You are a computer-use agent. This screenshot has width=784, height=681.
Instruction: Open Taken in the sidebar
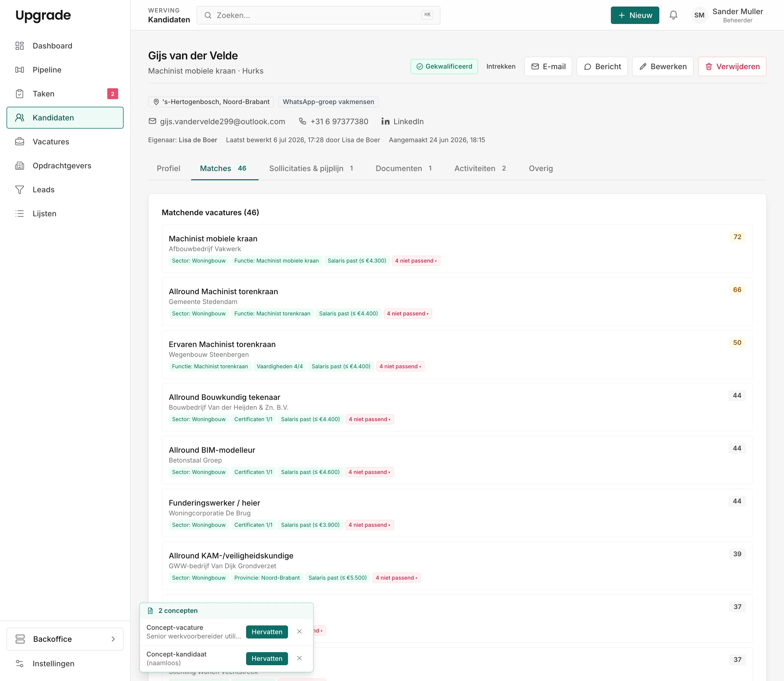65,94
